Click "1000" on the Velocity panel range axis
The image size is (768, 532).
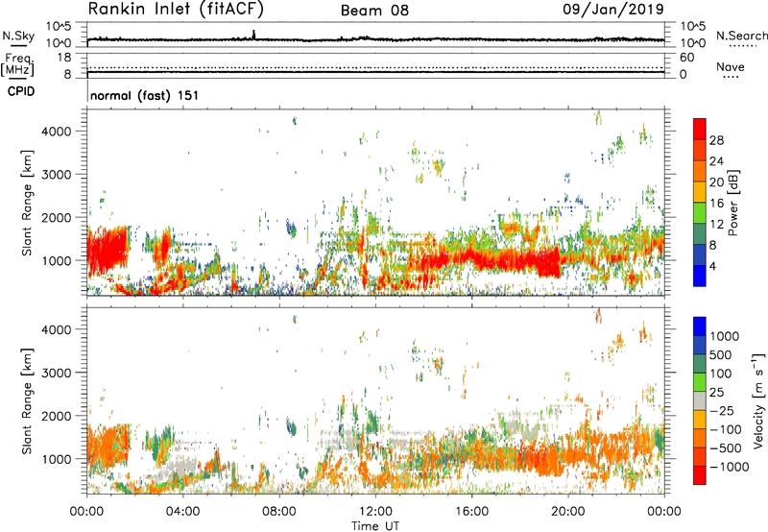coord(56,458)
